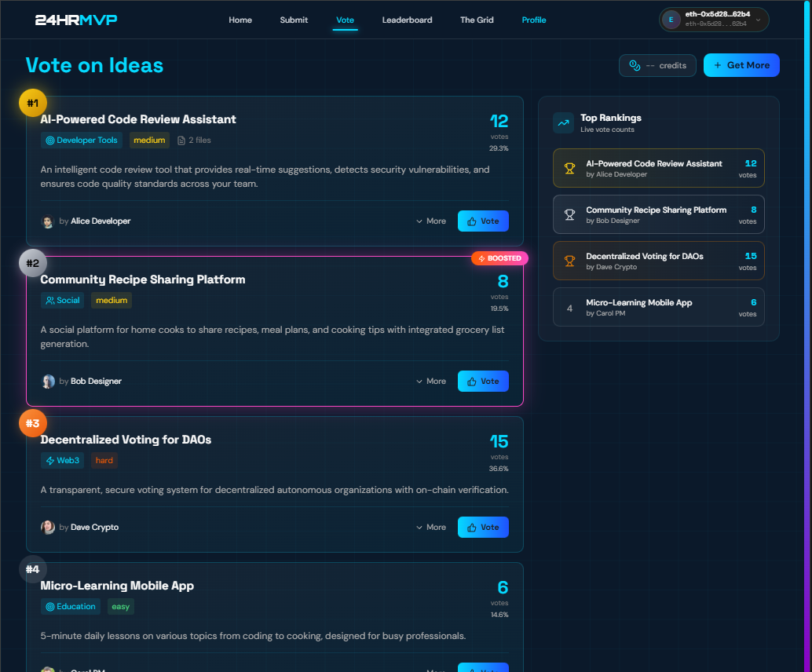This screenshot has width=812, height=672.
Task: Toggle the Social tag on Community Recipe card
Action: click(62, 300)
